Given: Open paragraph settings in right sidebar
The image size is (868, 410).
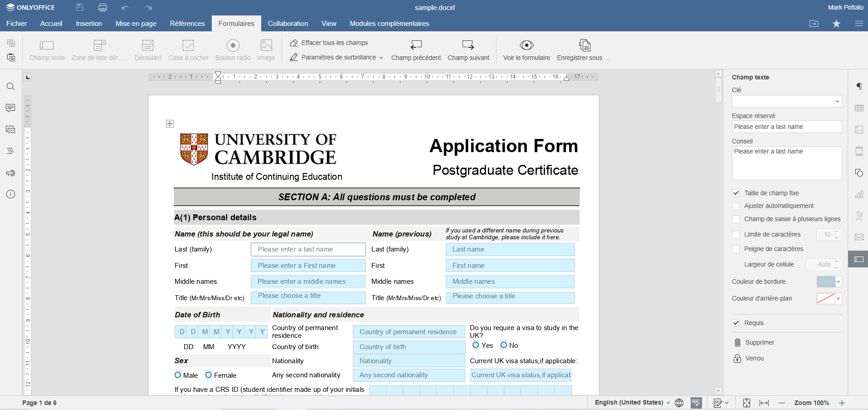Looking at the screenshot, I should [x=859, y=86].
